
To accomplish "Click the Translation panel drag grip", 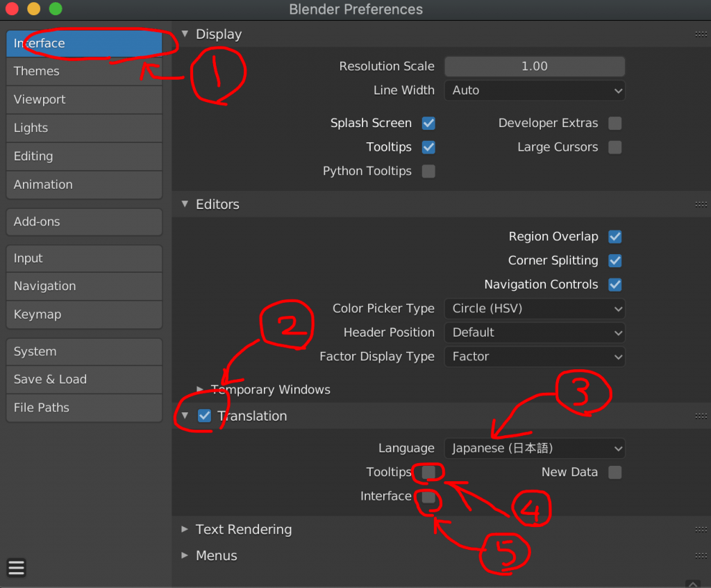I will [x=701, y=416].
